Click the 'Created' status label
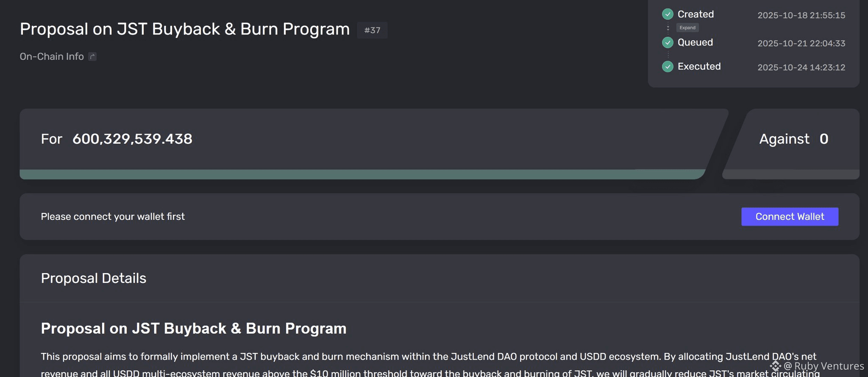 tap(696, 14)
